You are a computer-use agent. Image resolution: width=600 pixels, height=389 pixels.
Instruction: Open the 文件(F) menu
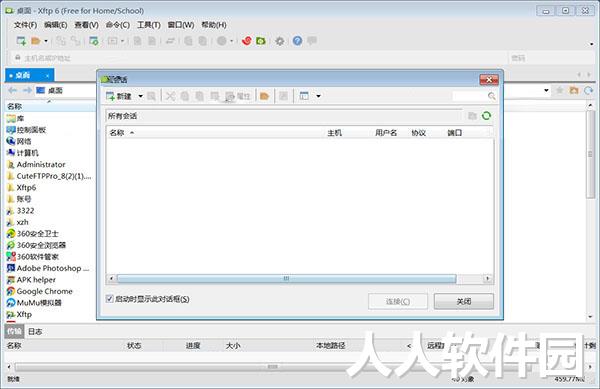(x=25, y=25)
